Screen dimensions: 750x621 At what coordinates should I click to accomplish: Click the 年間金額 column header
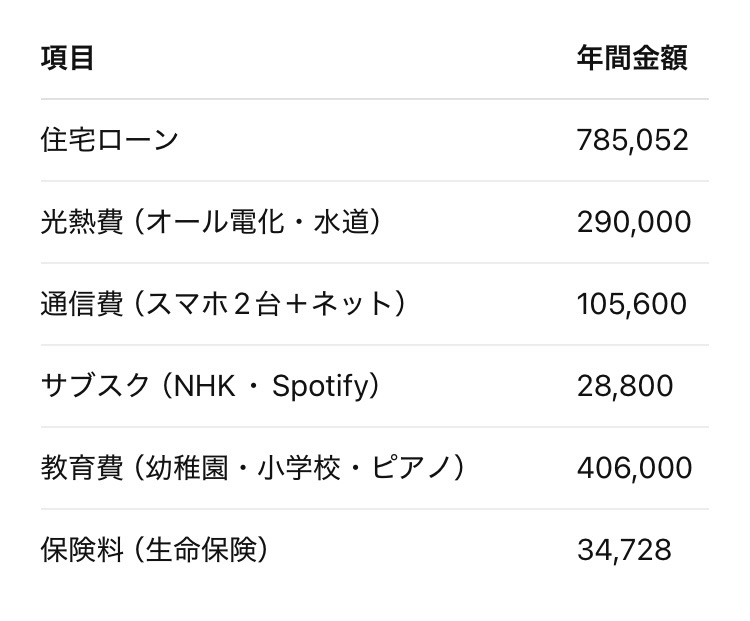(632, 57)
